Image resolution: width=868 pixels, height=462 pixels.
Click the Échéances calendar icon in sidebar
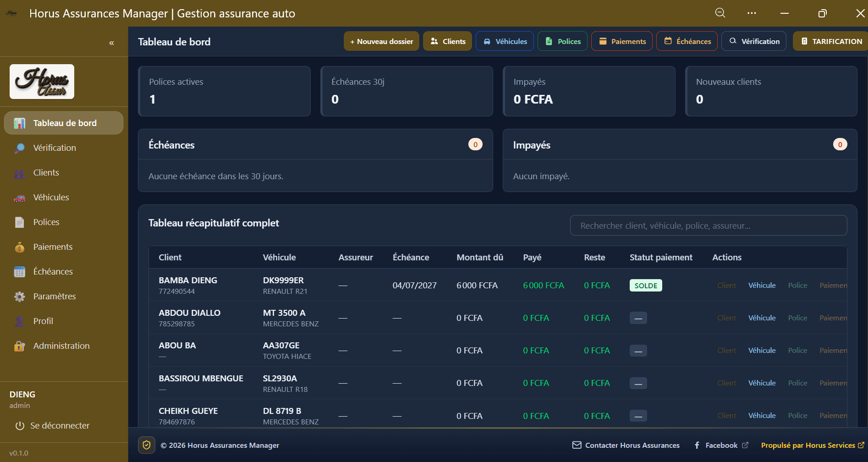point(19,272)
